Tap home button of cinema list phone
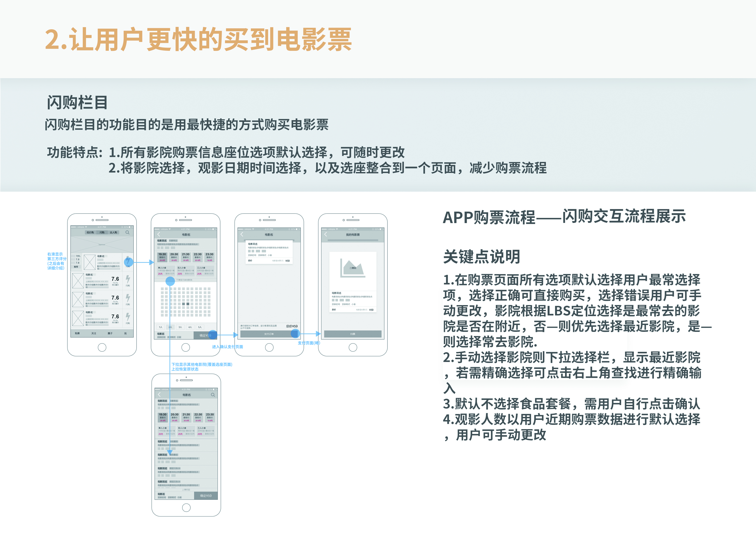756x534 pixels. pyautogui.click(x=186, y=507)
